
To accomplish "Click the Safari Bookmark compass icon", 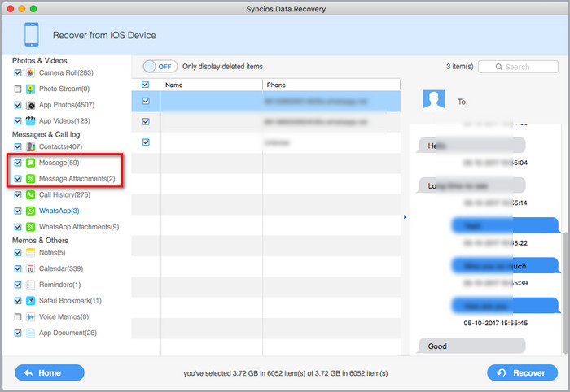I will click(31, 301).
